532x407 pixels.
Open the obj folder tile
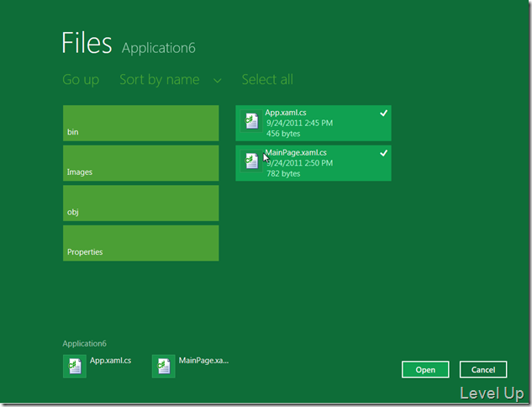point(141,203)
